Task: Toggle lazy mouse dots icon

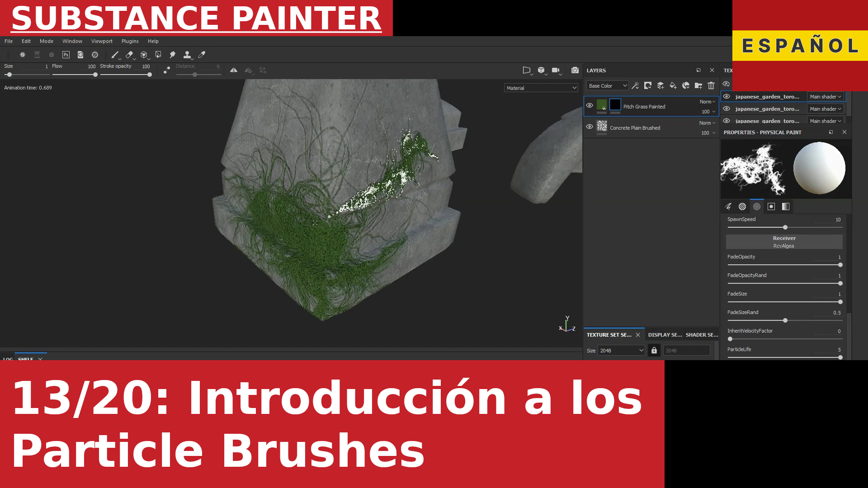Action: coord(167,70)
